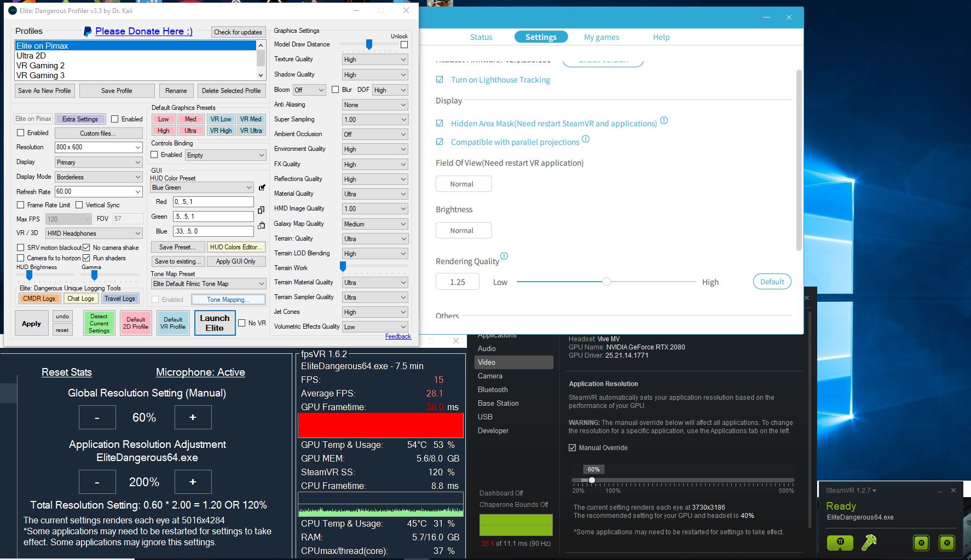
Task: Toggle Unlock checkbox for Model Draw Distance
Action: point(404,44)
